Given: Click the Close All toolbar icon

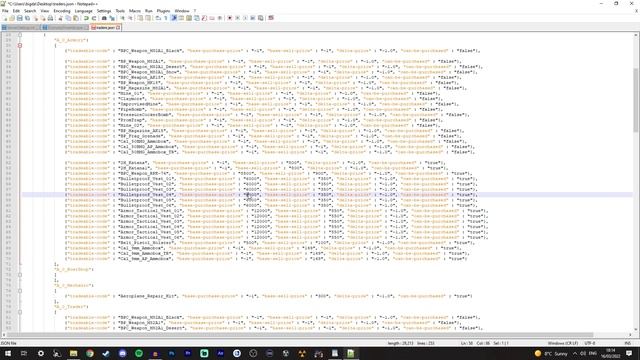Looking at the screenshot, I should [x=43, y=18].
